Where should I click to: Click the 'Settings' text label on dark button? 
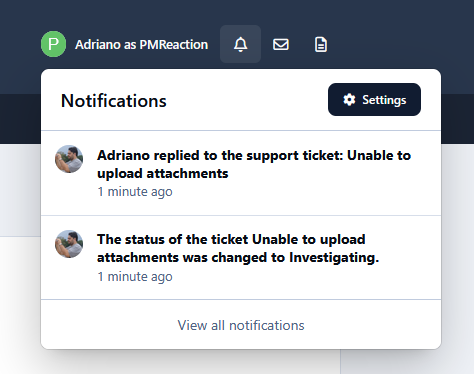pos(384,100)
